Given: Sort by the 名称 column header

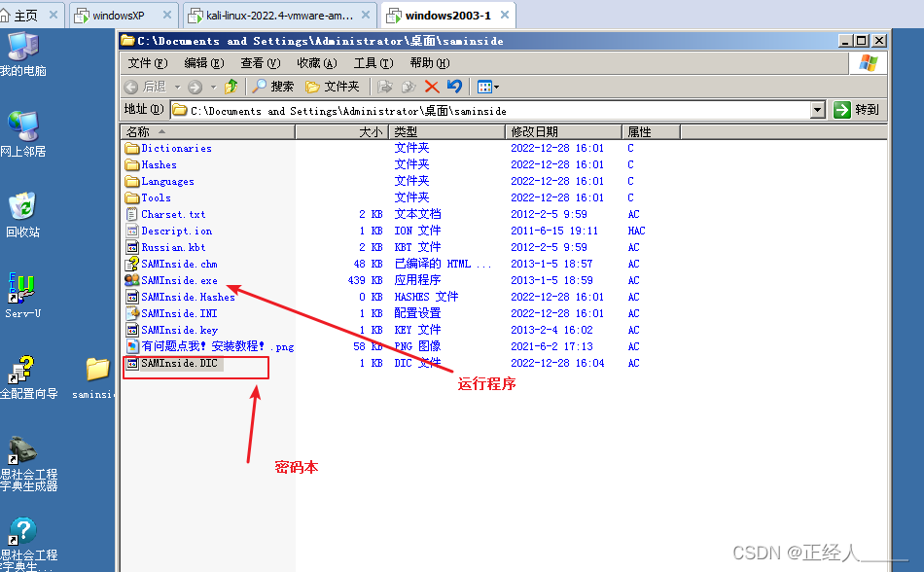Looking at the screenshot, I should (207, 132).
